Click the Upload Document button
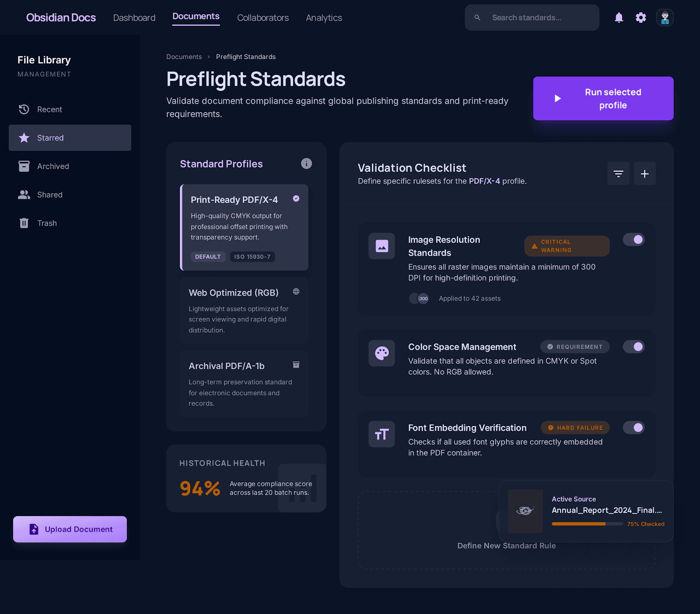The image size is (700, 614). [x=70, y=529]
